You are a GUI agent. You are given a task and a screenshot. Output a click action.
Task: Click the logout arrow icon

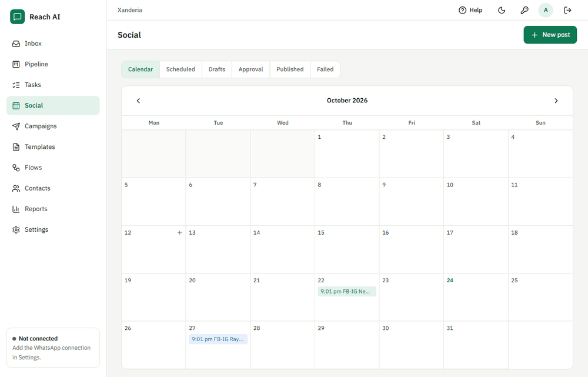coord(568,10)
